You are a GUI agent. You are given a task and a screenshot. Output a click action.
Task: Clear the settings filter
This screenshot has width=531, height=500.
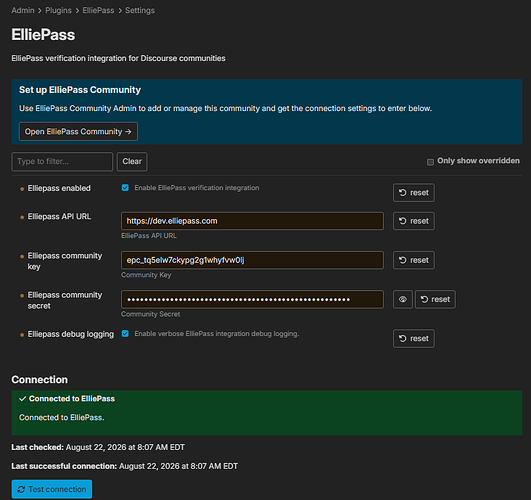click(132, 162)
